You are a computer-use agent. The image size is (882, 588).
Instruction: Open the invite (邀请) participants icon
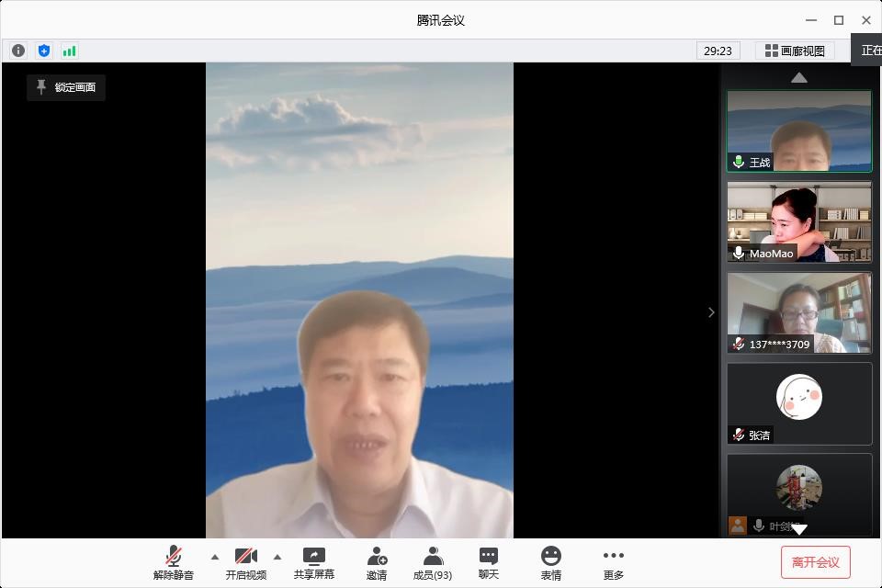[377, 562]
